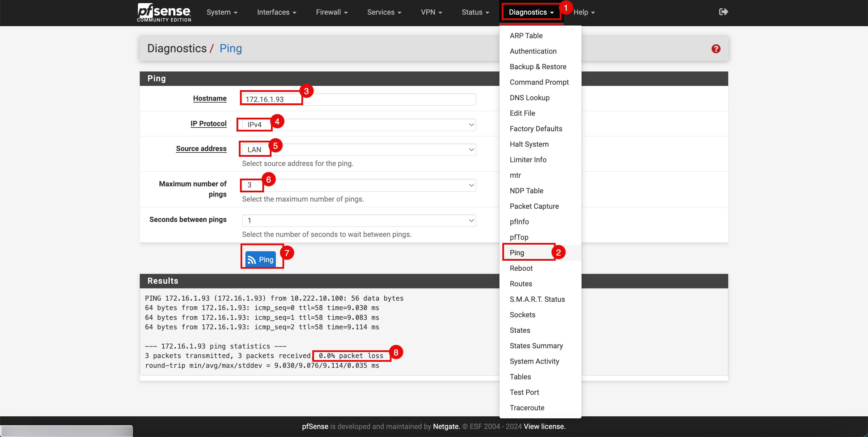Expand the IP Protocol dropdown
Screen dimensions: 868x437
tap(359, 124)
